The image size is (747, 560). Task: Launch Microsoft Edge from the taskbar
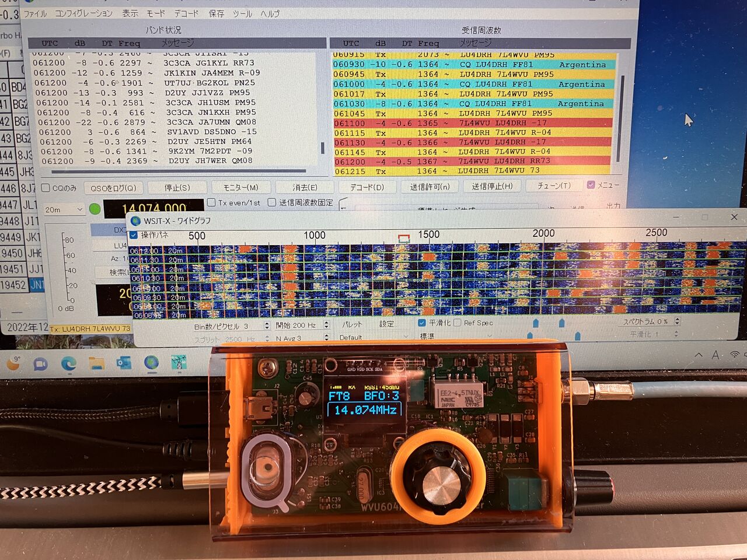pos(68,364)
